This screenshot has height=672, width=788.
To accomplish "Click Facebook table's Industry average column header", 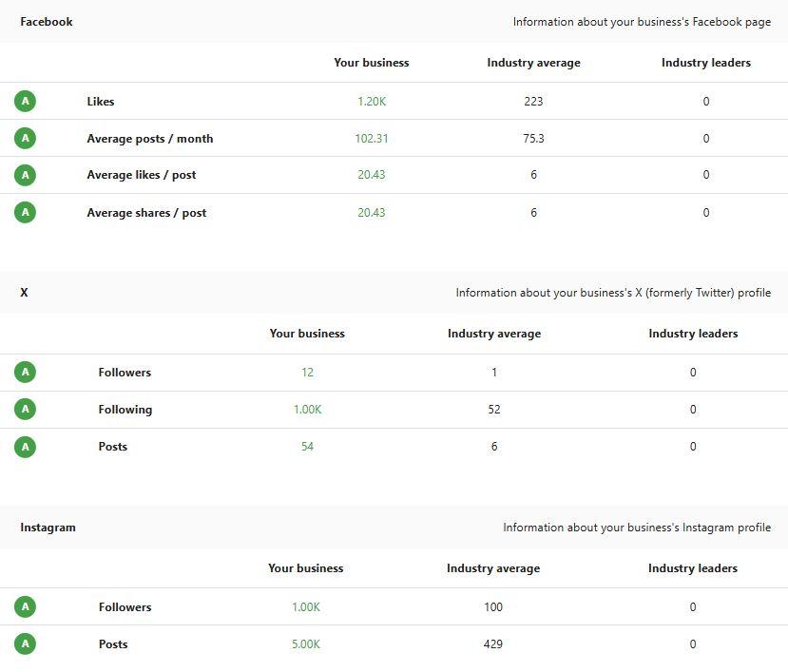I will 533,63.
